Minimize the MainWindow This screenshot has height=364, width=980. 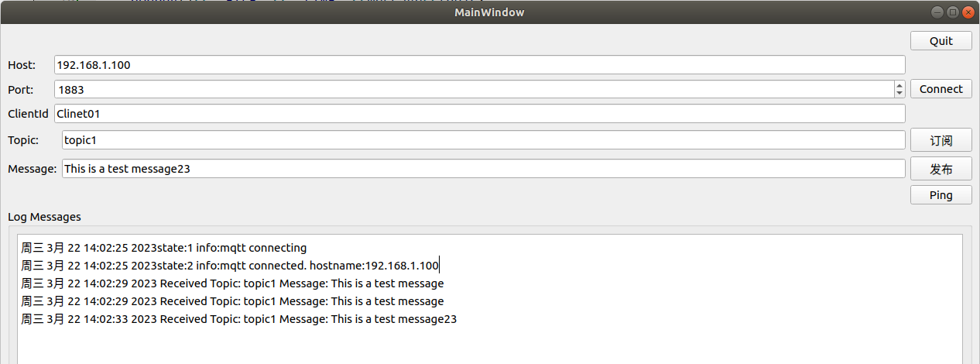pyautogui.click(x=937, y=12)
